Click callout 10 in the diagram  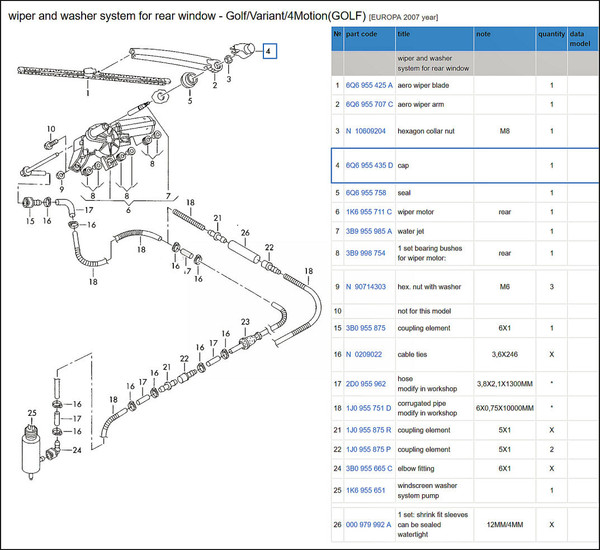tap(50, 129)
